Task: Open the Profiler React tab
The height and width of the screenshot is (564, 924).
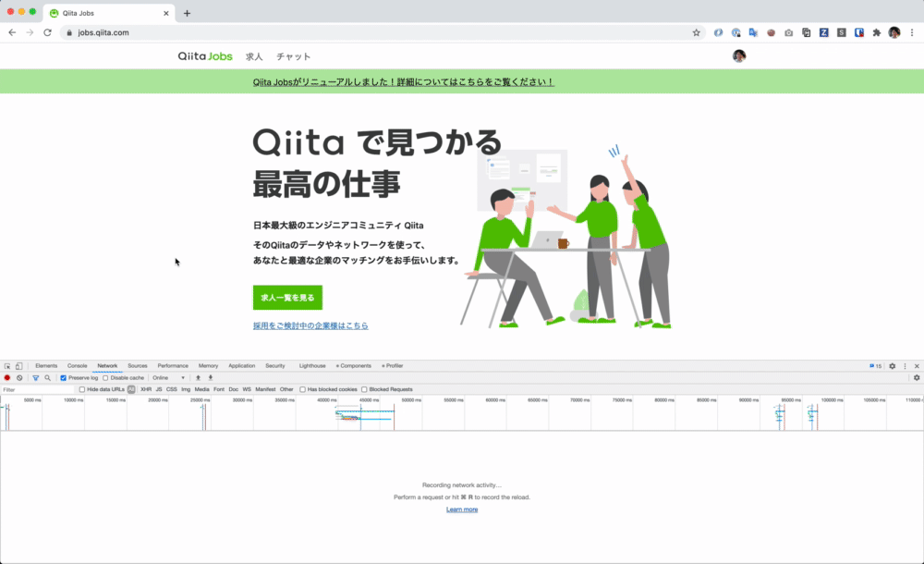Action: pyautogui.click(x=393, y=366)
